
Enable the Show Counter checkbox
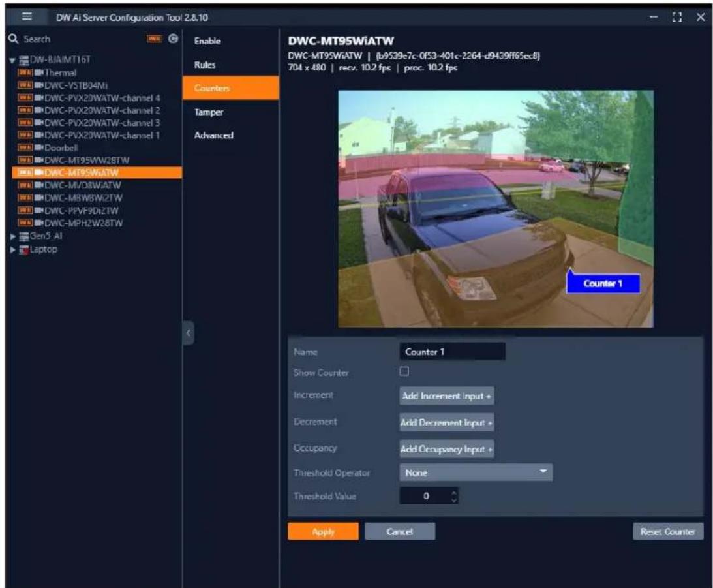pyautogui.click(x=404, y=371)
